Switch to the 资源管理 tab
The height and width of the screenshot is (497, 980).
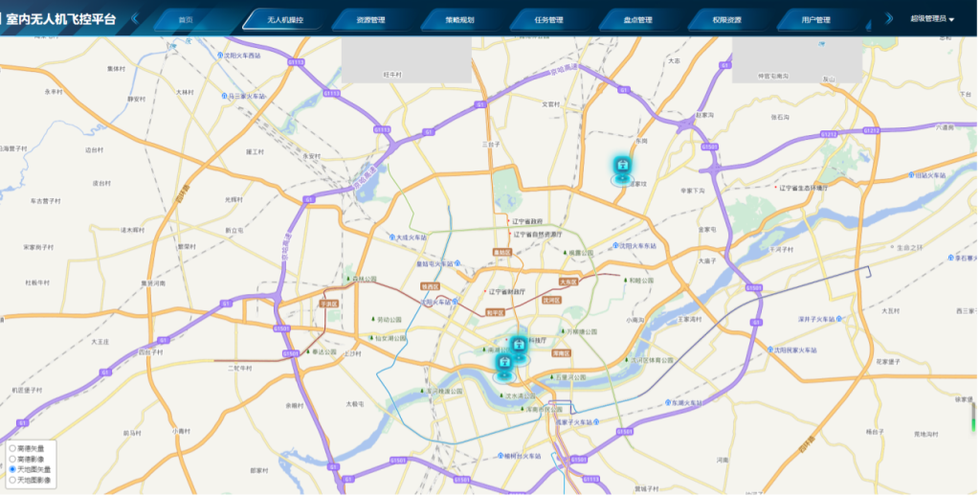(x=370, y=19)
